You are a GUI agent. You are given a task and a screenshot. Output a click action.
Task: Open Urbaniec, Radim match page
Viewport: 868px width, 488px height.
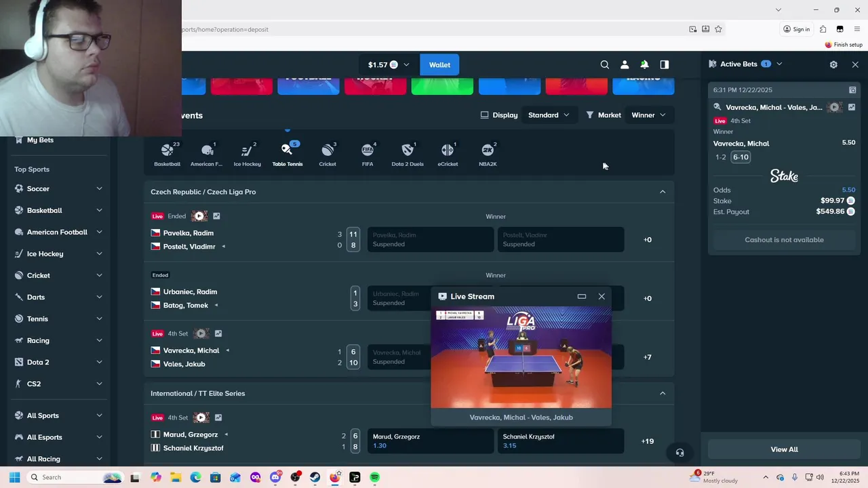190,292
